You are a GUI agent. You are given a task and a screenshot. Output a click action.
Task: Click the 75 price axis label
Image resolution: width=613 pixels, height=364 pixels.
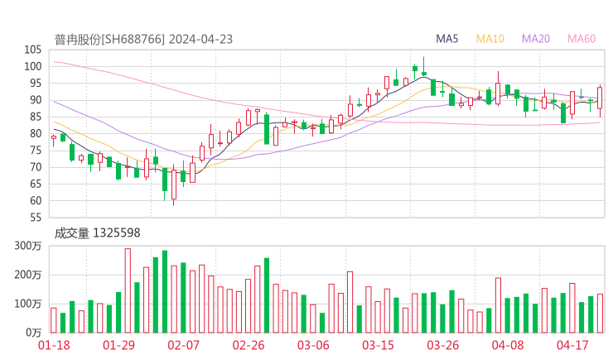36,151
